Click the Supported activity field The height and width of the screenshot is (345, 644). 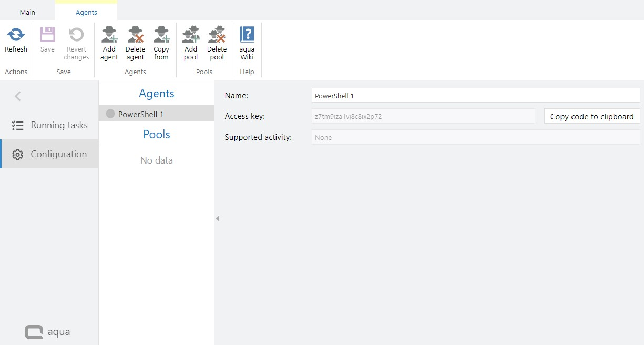click(x=475, y=137)
